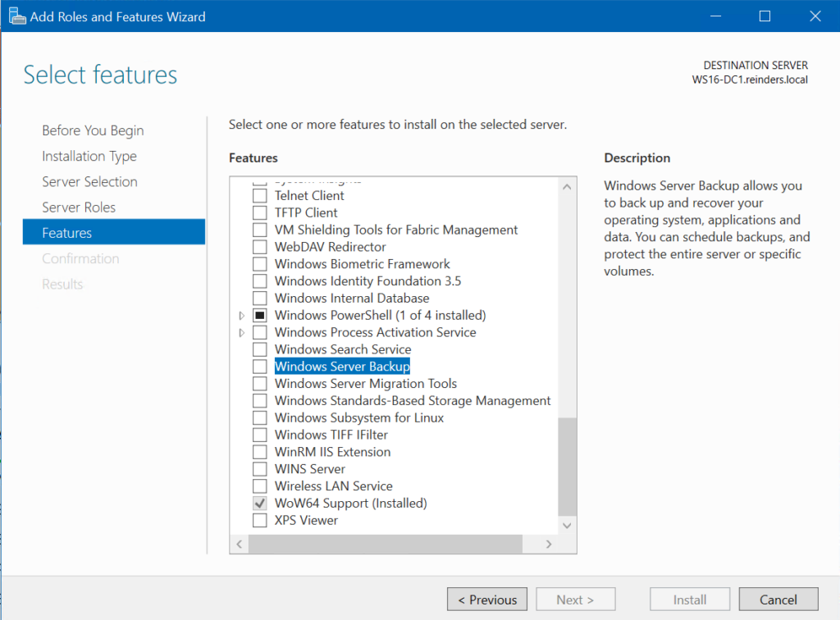The height and width of the screenshot is (620, 840).
Task: Select the Features step in the sidebar
Action: click(113, 232)
